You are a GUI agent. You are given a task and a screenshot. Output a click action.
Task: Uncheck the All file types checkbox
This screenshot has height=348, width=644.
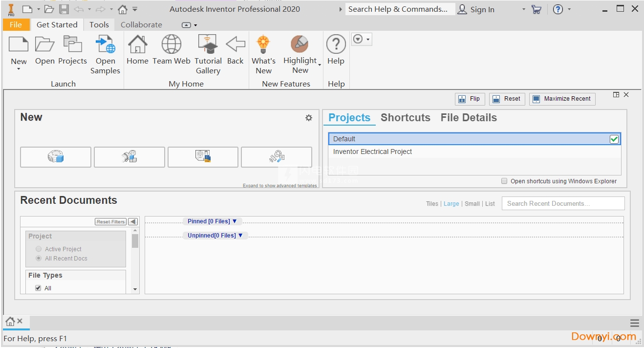[x=38, y=288]
